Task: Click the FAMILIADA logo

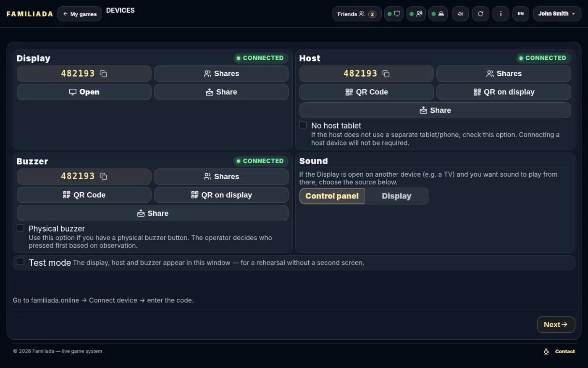Action: 30,14
